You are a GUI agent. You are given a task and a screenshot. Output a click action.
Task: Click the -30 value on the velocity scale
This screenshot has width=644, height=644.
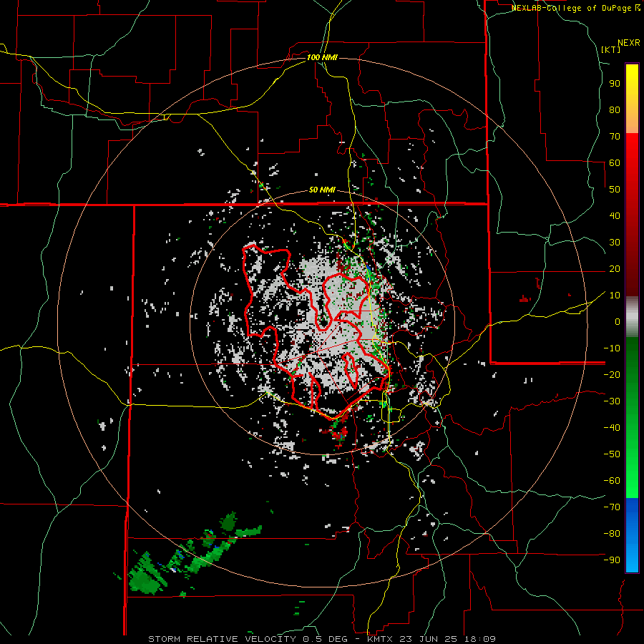pos(612,401)
